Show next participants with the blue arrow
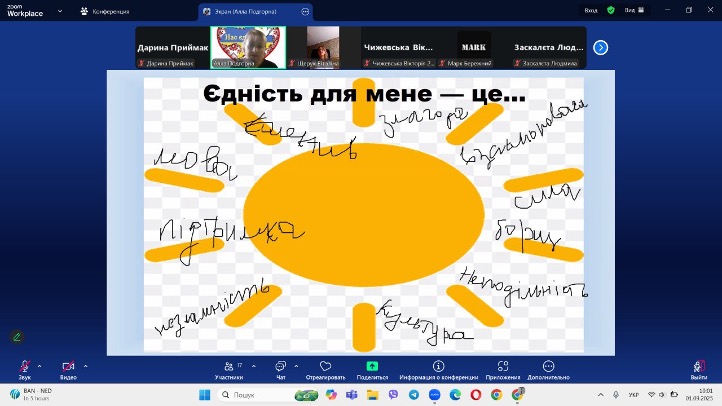Image resolution: width=722 pixels, height=406 pixels. click(x=600, y=47)
